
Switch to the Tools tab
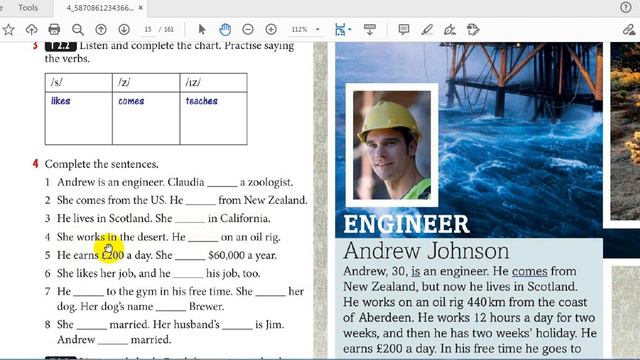[x=28, y=8]
